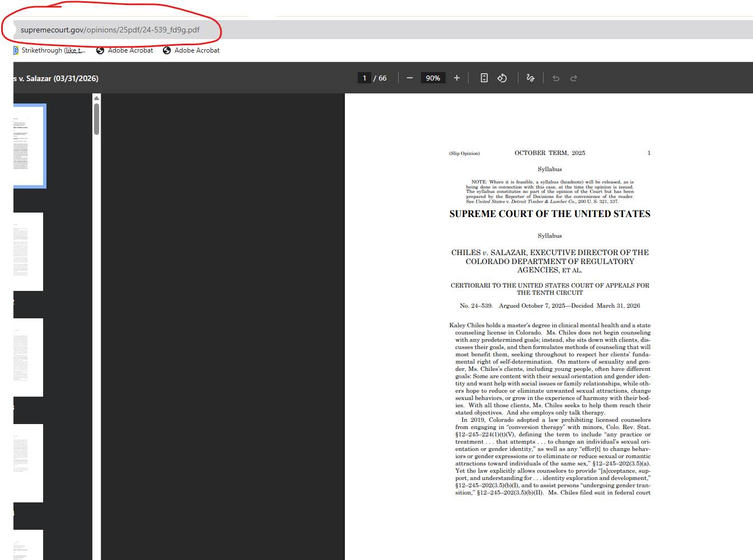Click the undo arrow in PDF toolbar

coord(556,78)
